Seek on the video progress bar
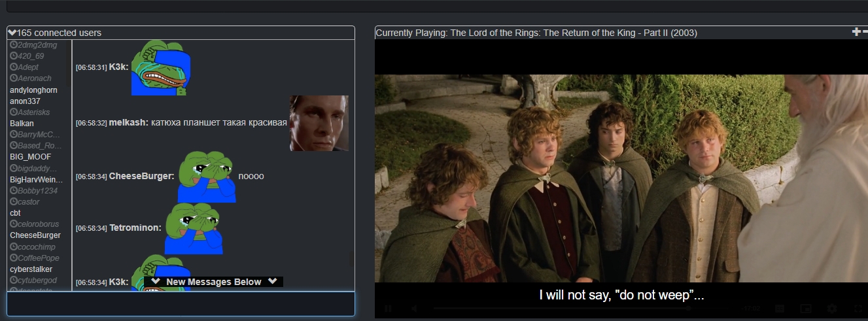868x321 pixels. (561, 309)
